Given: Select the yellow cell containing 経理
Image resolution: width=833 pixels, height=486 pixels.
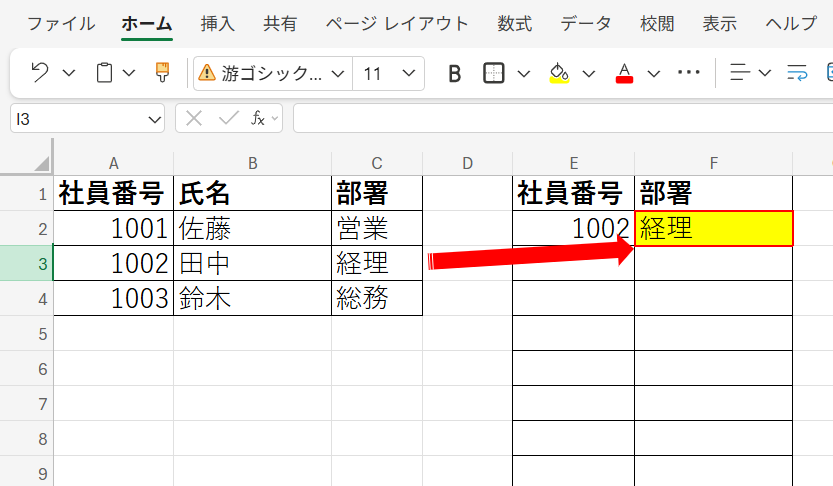Looking at the screenshot, I should coord(713,228).
